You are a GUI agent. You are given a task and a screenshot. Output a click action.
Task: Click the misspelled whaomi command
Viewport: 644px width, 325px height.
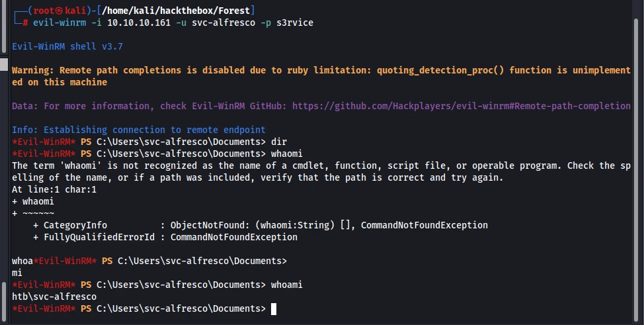point(287,154)
